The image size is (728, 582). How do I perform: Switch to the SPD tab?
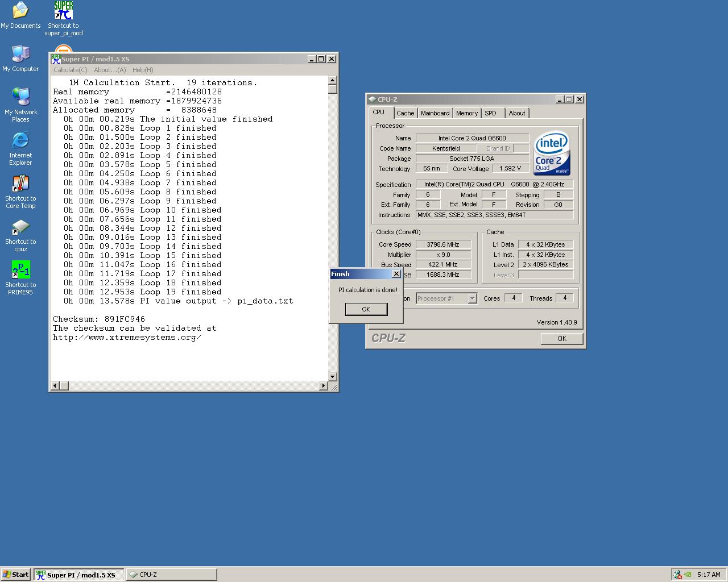point(490,113)
